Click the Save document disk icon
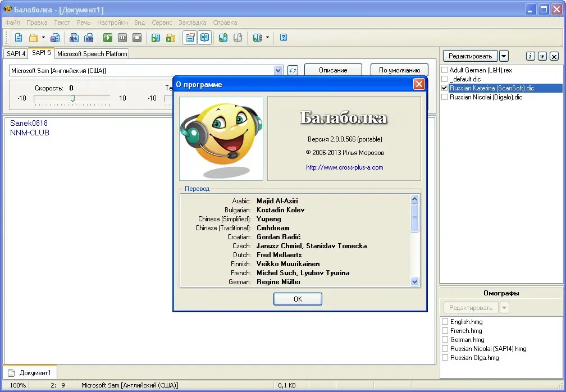 pyautogui.click(x=55, y=38)
